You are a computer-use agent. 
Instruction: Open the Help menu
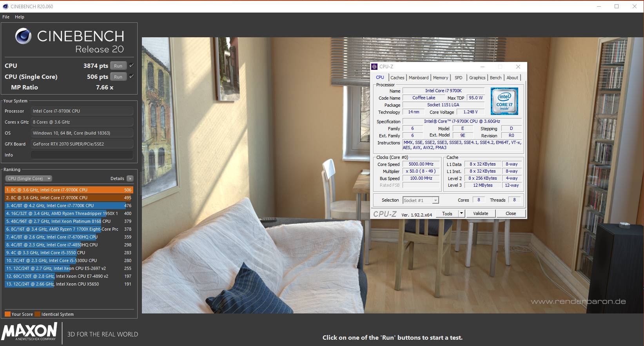[x=20, y=17]
